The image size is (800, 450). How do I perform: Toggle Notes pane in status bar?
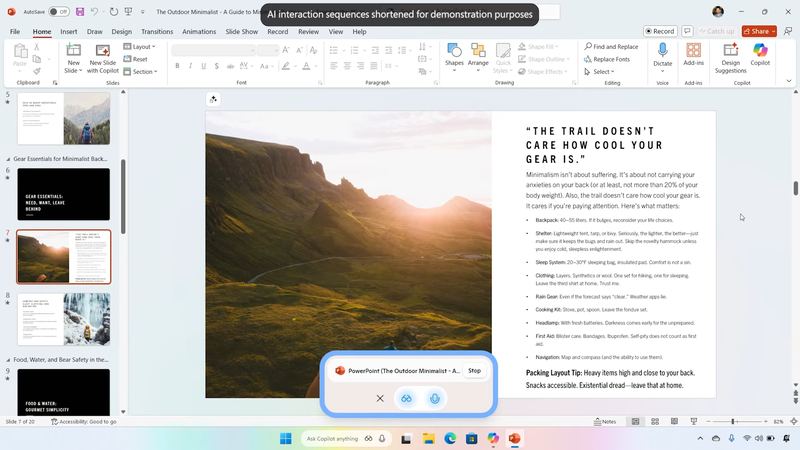(605, 421)
